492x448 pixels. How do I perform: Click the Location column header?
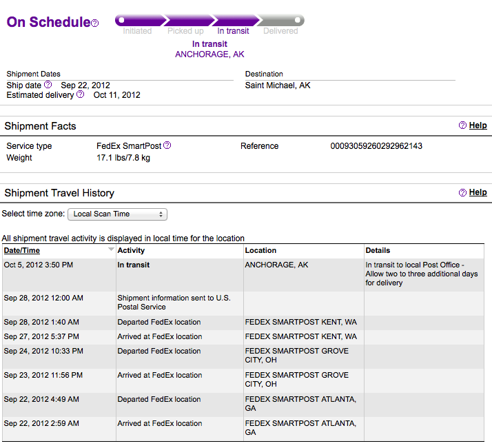coord(260,250)
